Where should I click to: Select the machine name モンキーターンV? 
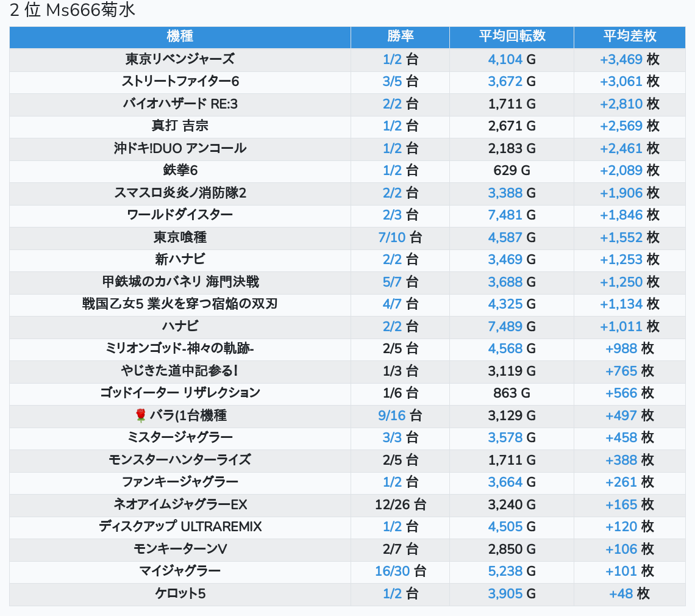point(180,550)
